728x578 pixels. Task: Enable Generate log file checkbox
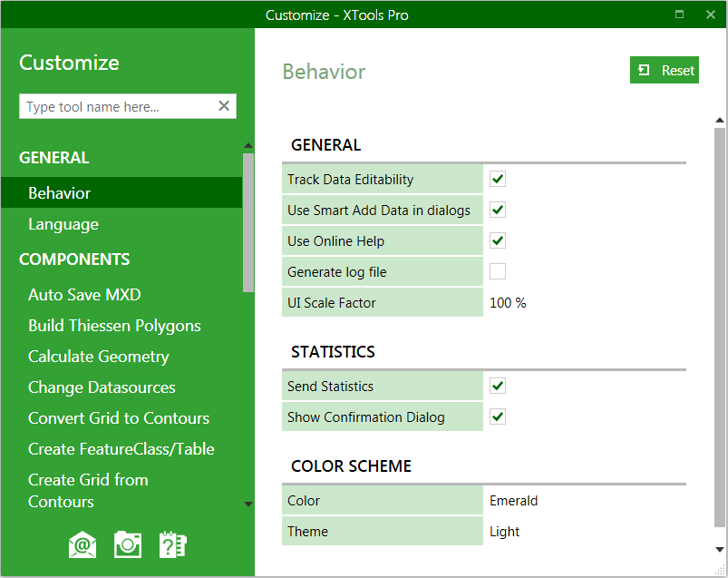497,271
